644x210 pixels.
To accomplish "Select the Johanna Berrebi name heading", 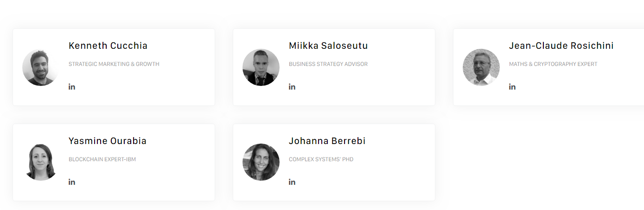I will 327,141.
